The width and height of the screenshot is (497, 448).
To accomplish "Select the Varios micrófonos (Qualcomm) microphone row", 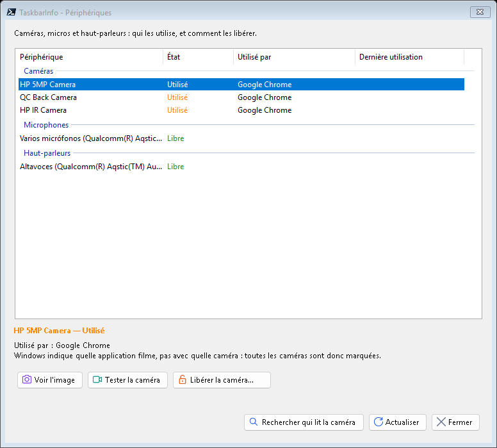I will 241,138.
